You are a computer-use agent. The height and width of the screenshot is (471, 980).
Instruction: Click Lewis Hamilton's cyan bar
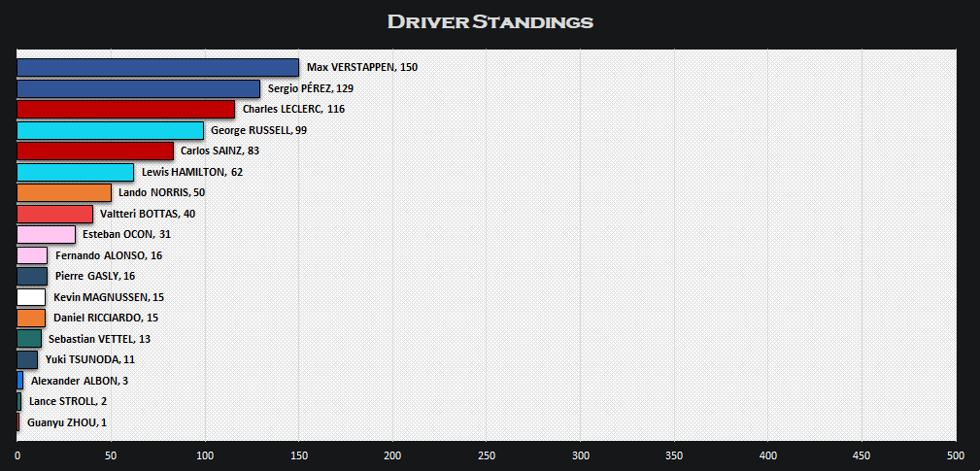pos(75,172)
